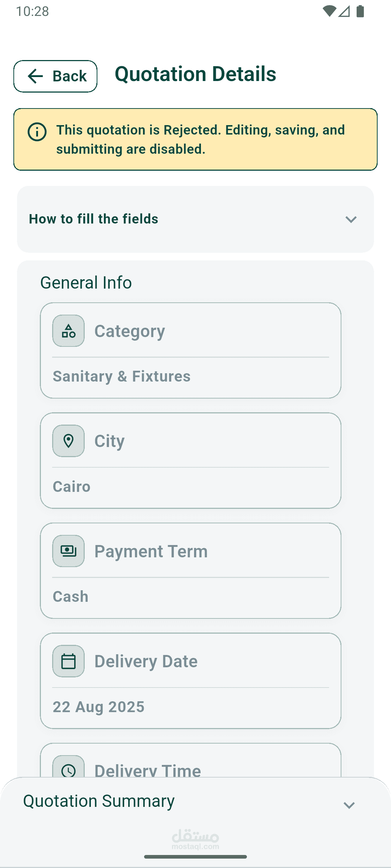Select the Sanitary & Fixtures category value

[122, 376]
